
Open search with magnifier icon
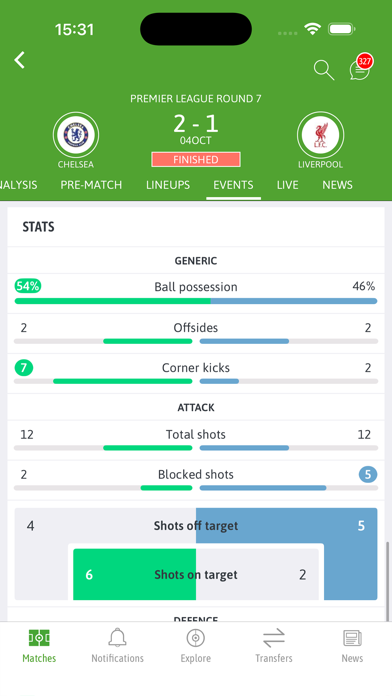(324, 70)
